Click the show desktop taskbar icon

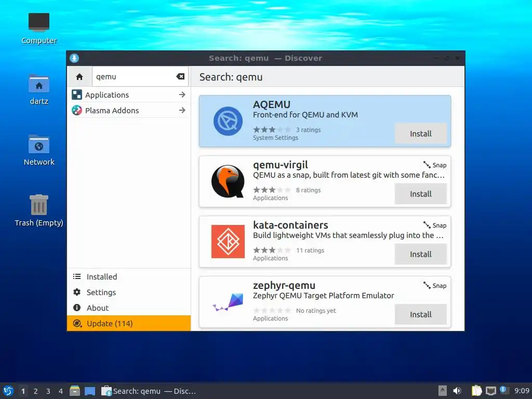tap(90, 391)
